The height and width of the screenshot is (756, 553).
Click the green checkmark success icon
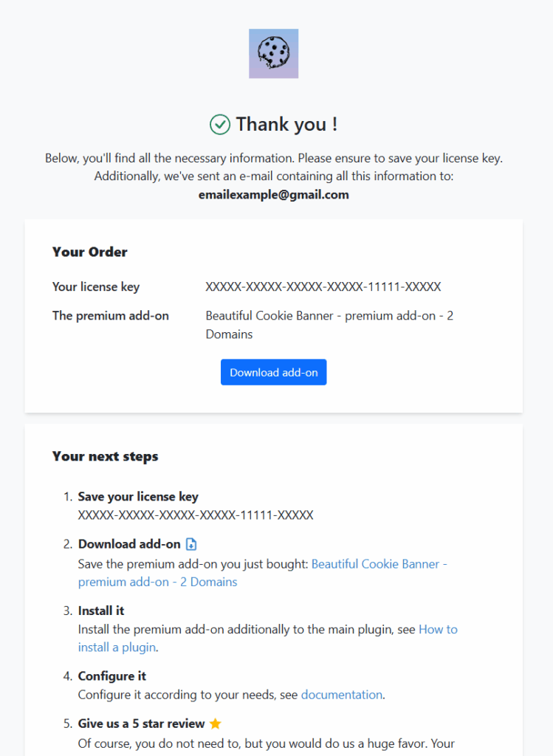(220, 125)
